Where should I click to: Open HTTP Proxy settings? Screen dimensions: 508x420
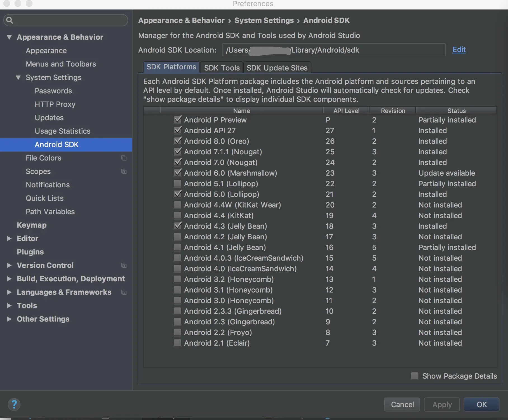[x=55, y=104]
